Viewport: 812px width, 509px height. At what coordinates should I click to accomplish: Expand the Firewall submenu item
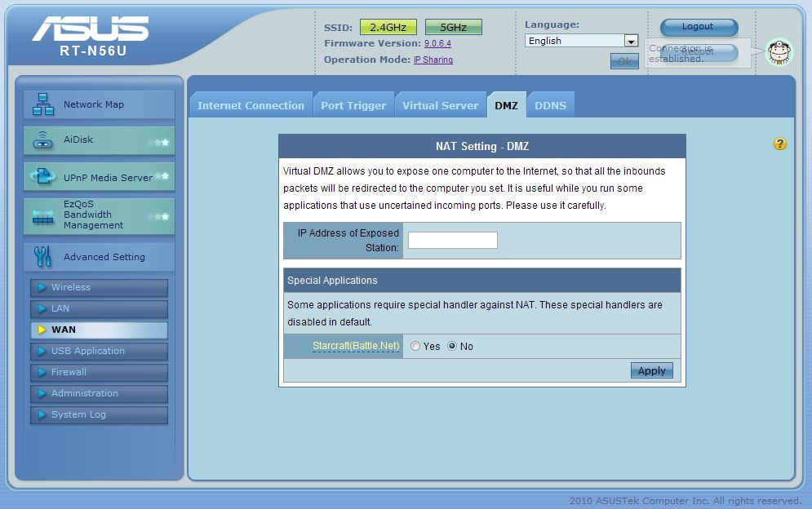pos(99,372)
